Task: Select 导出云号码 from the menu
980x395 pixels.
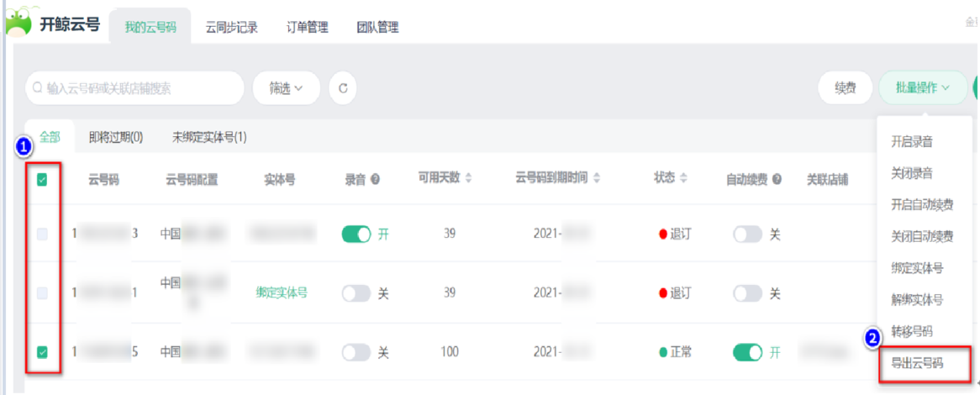Action: tap(917, 363)
